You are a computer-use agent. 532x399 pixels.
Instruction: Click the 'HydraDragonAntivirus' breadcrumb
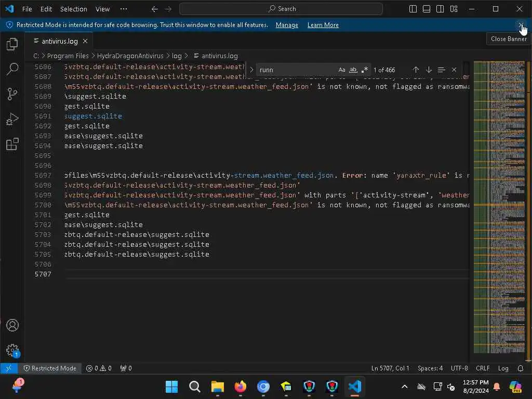130,56
